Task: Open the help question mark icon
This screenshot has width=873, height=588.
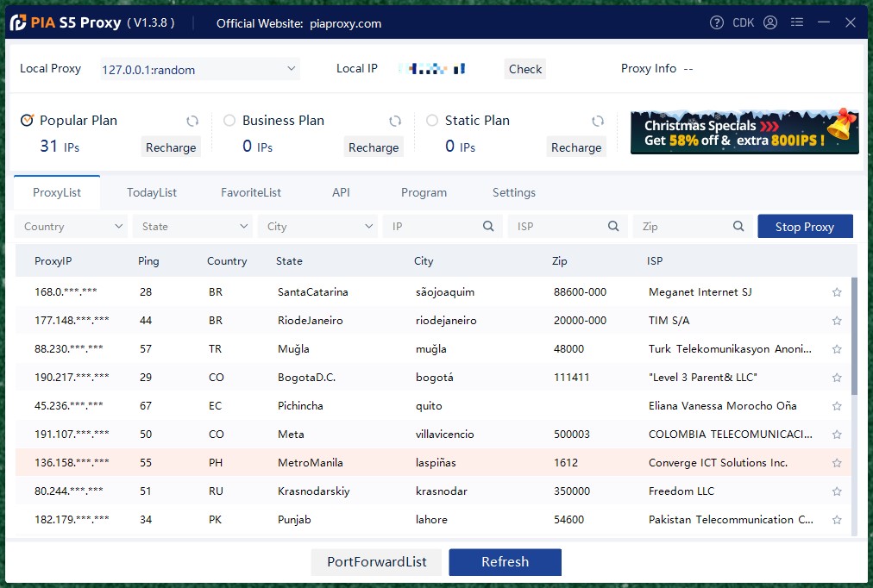Action: (717, 22)
